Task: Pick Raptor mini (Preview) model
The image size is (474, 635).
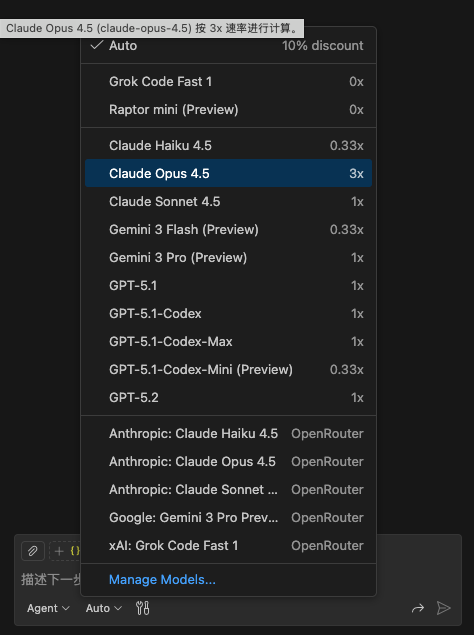Action: (228, 109)
